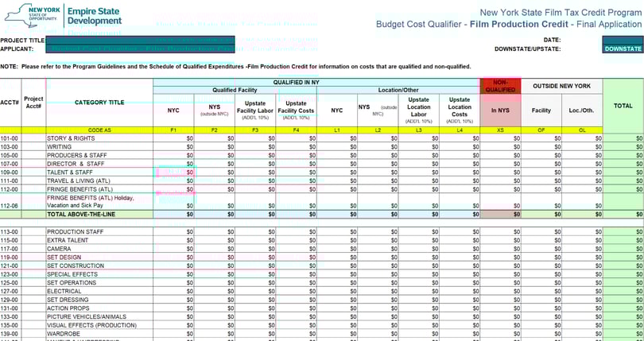Select the Upstate Facility Labor column header
Image resolution: width=644 pixels, height=341 pixels.
(255, 110)
